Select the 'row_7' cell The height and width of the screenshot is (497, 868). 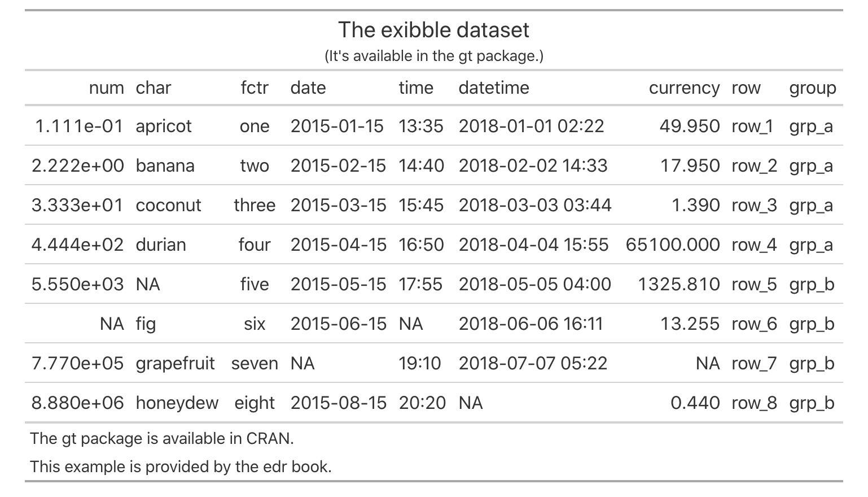tap(754, 363)
